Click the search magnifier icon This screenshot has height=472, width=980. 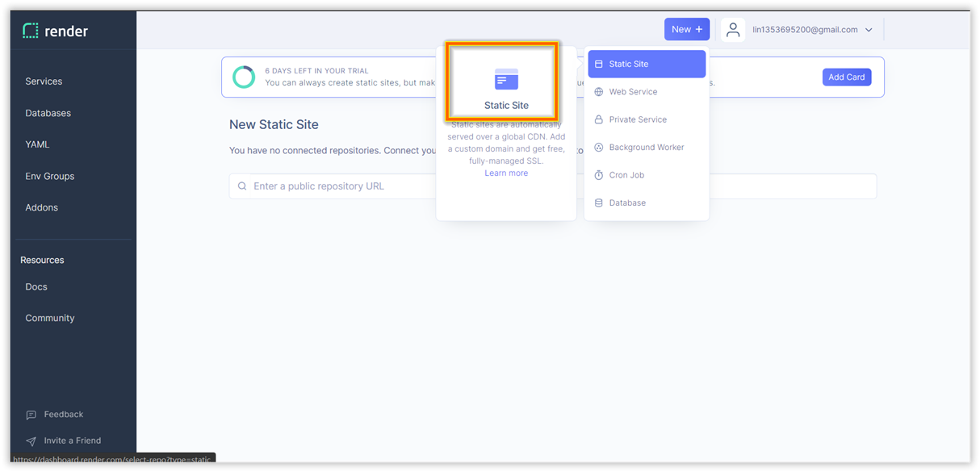pyautogui.click(x=242, y=186)
